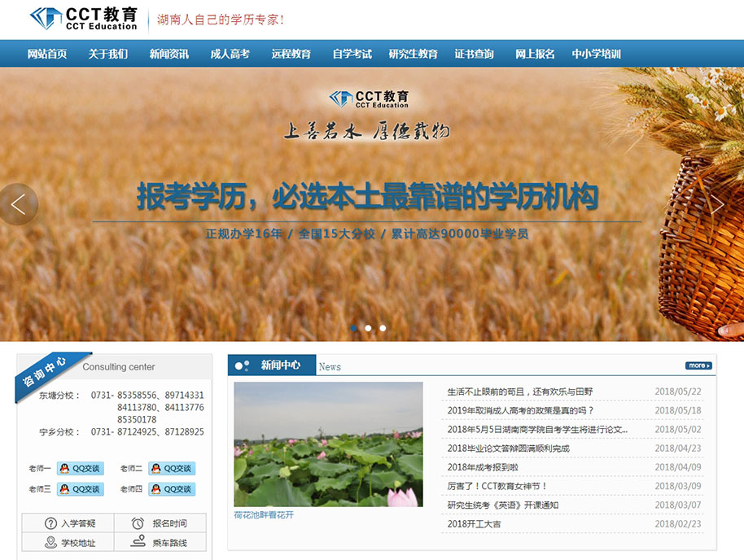Click the more button in 新闻中心
This screenshot has height=560, width=744.
(698, 365)
